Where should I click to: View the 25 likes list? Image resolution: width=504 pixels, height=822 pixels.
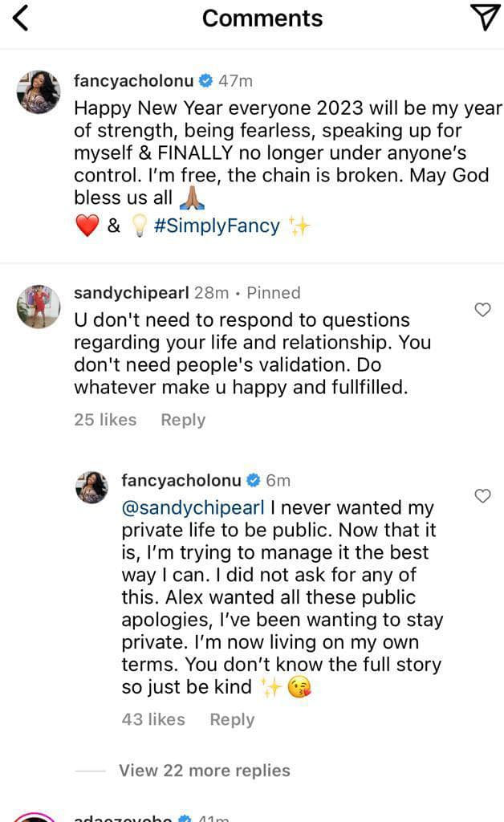pos(105,420)
